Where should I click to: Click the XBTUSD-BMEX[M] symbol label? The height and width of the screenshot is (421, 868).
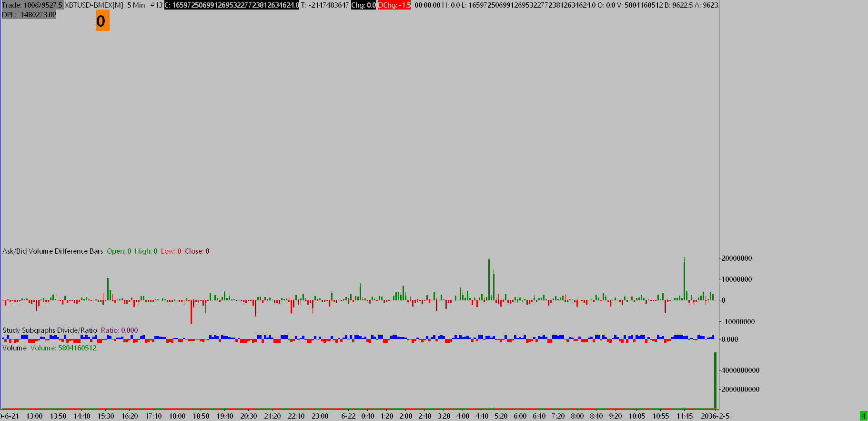(94, 5)
